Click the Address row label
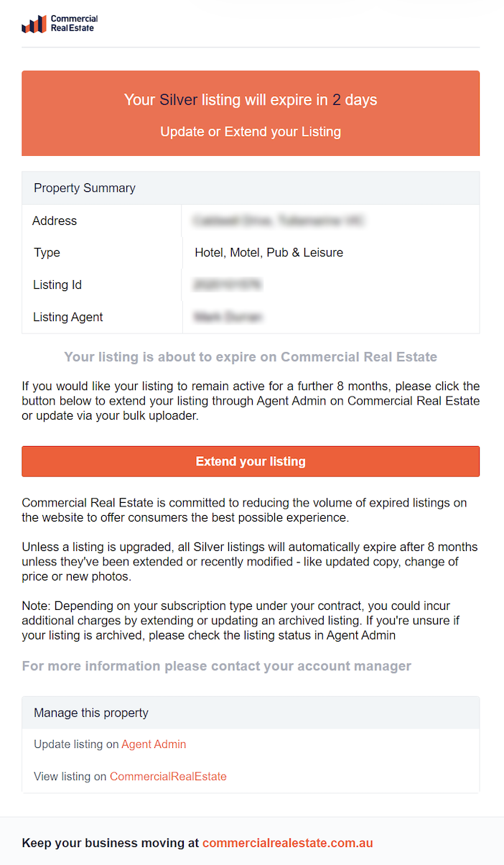The image size is (504, 865). coord(55,221)
